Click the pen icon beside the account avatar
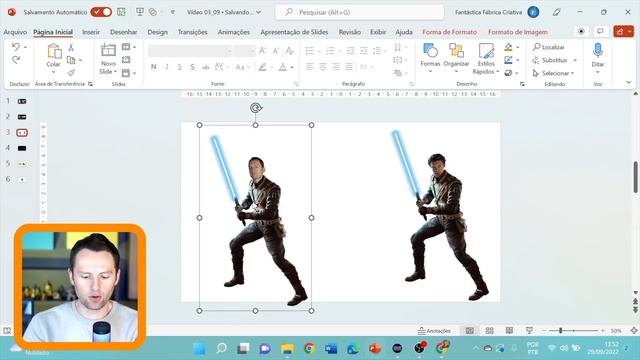Viewport: 640px width, 360px height. tap(556, 12)
